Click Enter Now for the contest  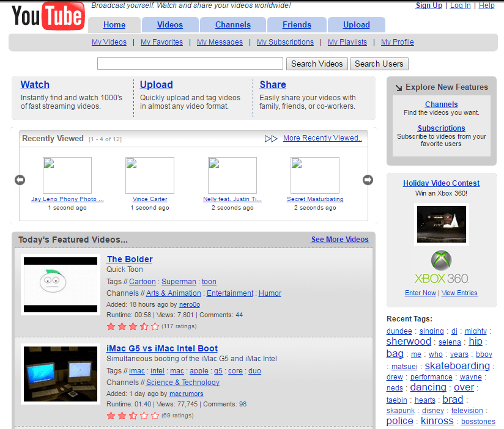(x=420, y=293)
